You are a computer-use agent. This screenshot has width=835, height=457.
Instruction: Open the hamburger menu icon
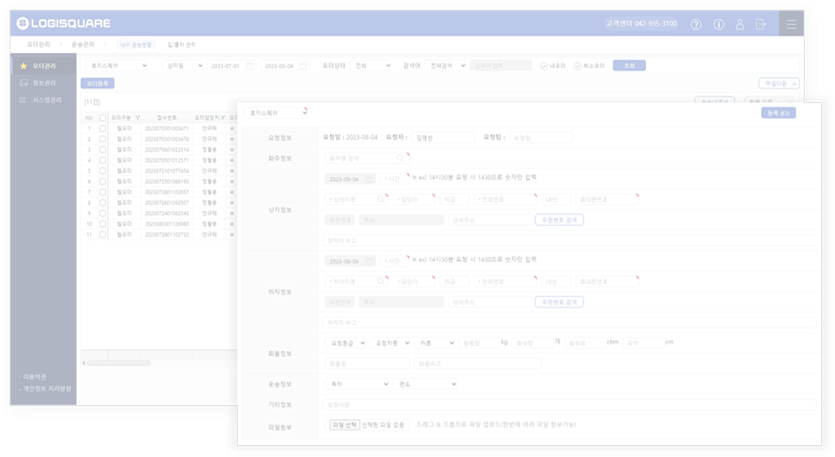click(791, 24)
